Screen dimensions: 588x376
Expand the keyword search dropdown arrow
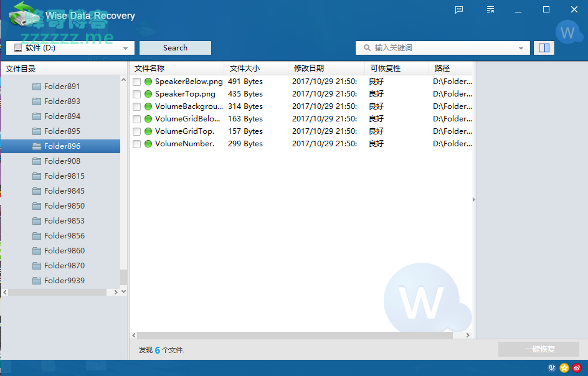click(x=521, y=48)
